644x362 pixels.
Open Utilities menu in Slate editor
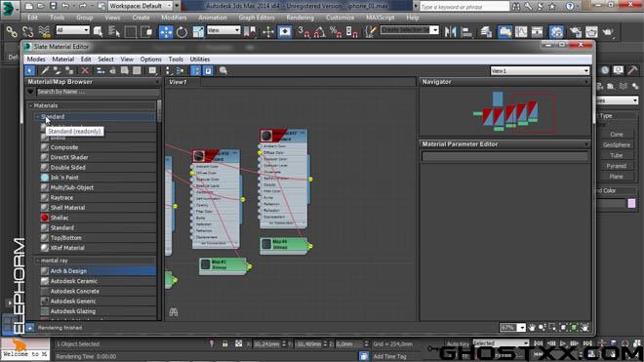tap(200, 60)
